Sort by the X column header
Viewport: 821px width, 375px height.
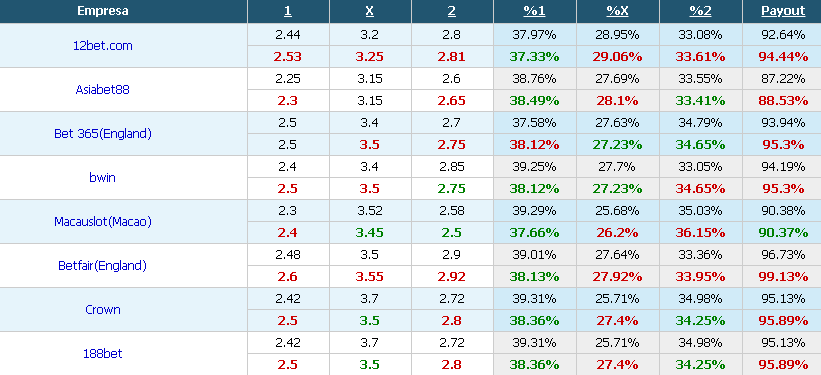coord(370,11)
